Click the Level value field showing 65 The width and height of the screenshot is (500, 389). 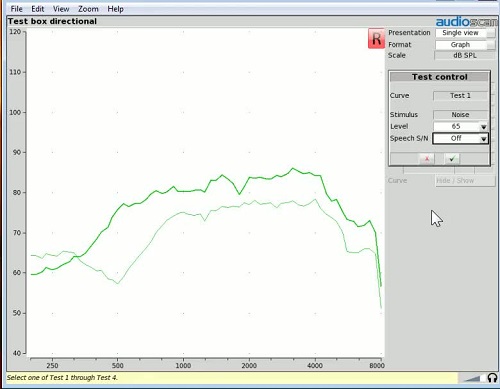(x=456, y=127)
